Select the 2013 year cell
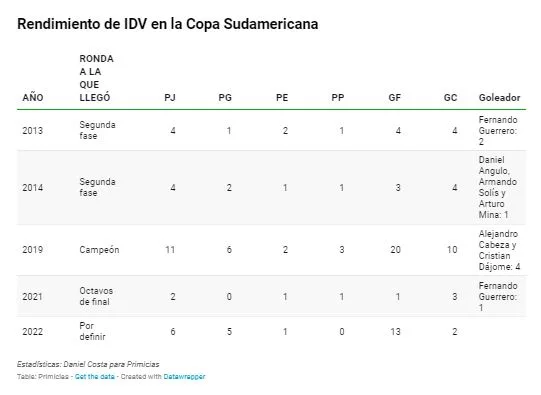Viewport: 541px width, 395px height. tap(32, 131)
